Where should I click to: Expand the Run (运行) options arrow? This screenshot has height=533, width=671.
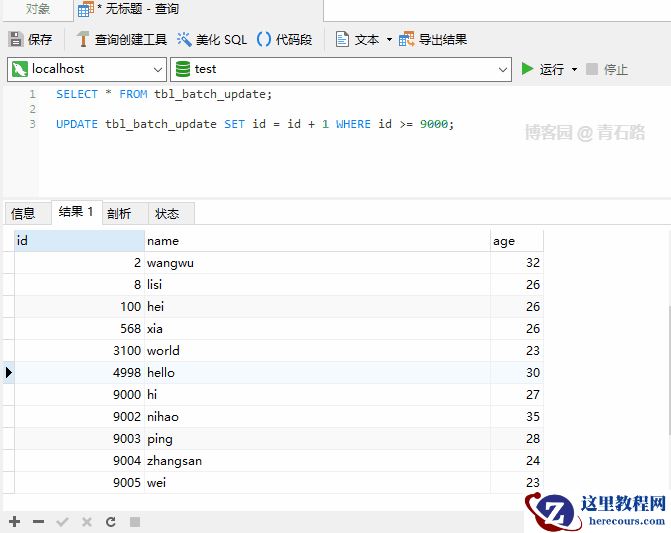click(574, 69)
